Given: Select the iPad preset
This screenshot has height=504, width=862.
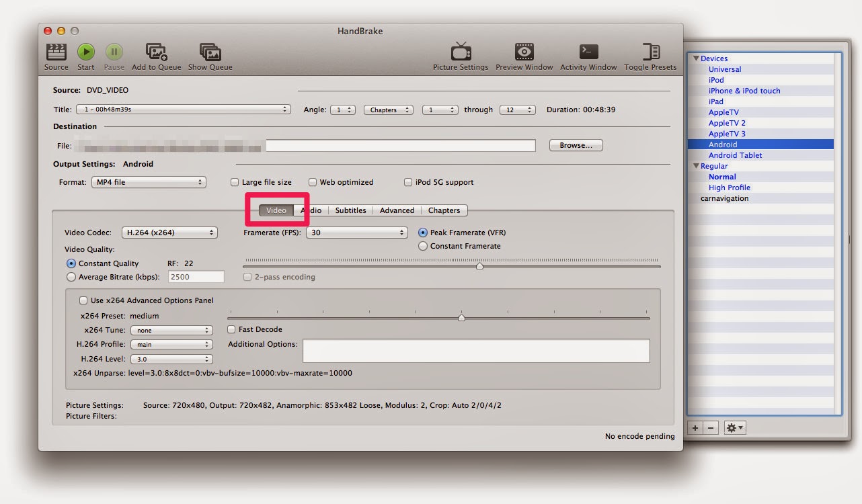Looking at the screenshot, I should pos(716,101).
